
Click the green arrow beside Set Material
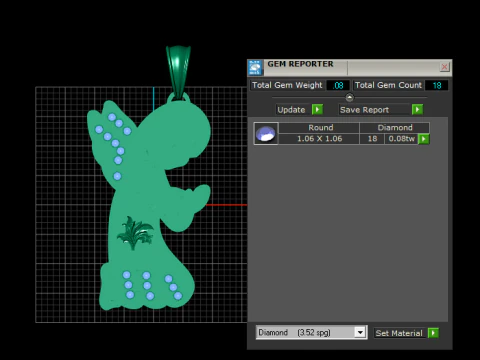pyautogui.click(x=433, y=333)
